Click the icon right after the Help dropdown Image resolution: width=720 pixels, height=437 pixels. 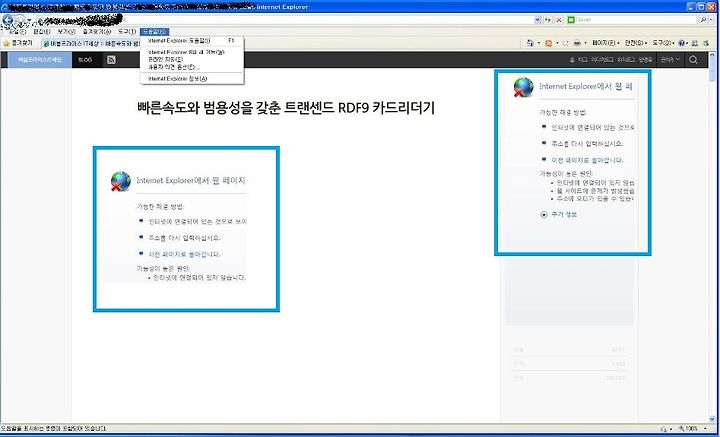pos(695,43)
